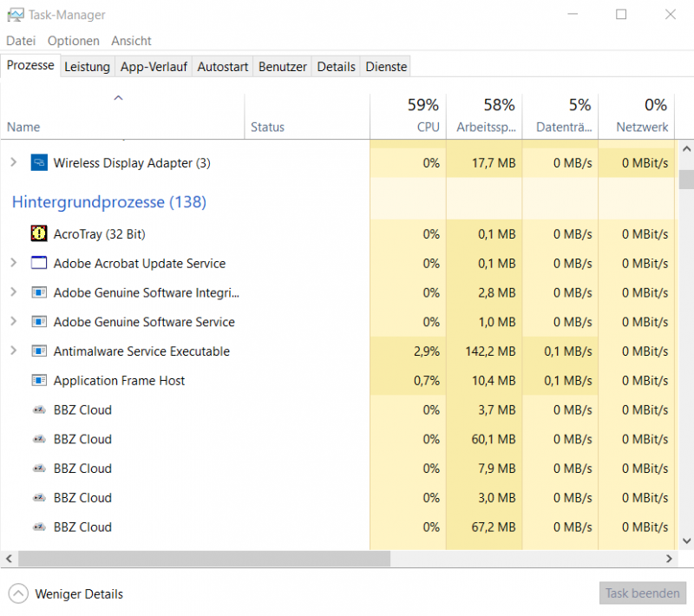
Task: Click the circled arrow next to Weniger Details
Action: (x=19, y=593)
